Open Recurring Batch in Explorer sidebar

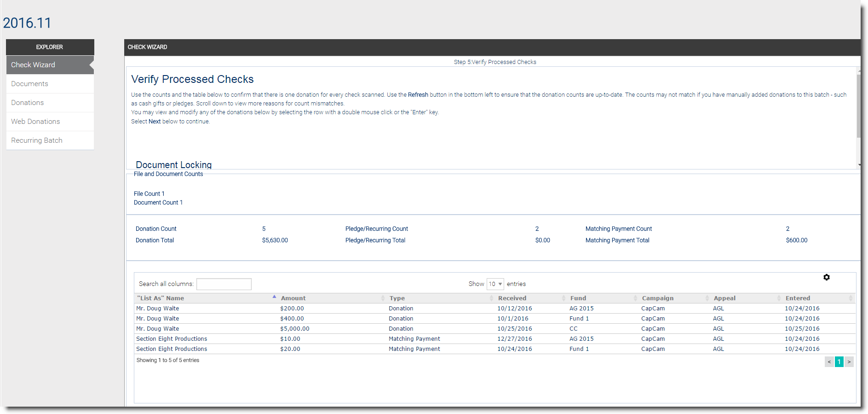50,140
